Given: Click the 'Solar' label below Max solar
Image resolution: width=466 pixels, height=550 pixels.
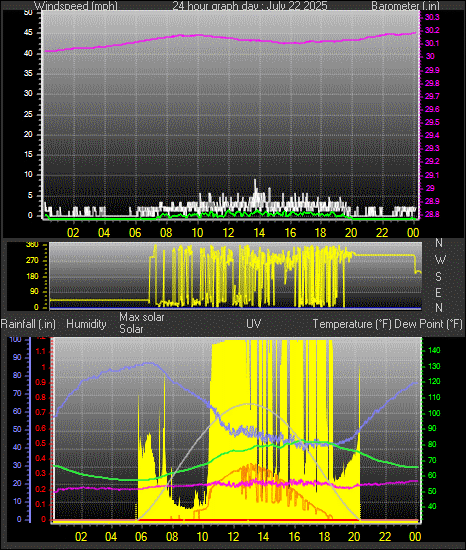Looking at the screenshot, I should click(x=131, y=329).
